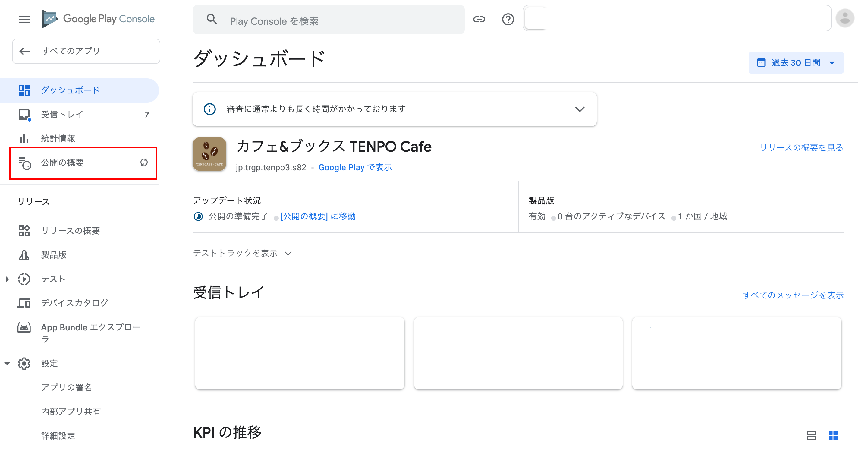Viewport: 868px width, 451px height.
Task: Go back to すべてのアプリ
Action: tap(86, 51)
